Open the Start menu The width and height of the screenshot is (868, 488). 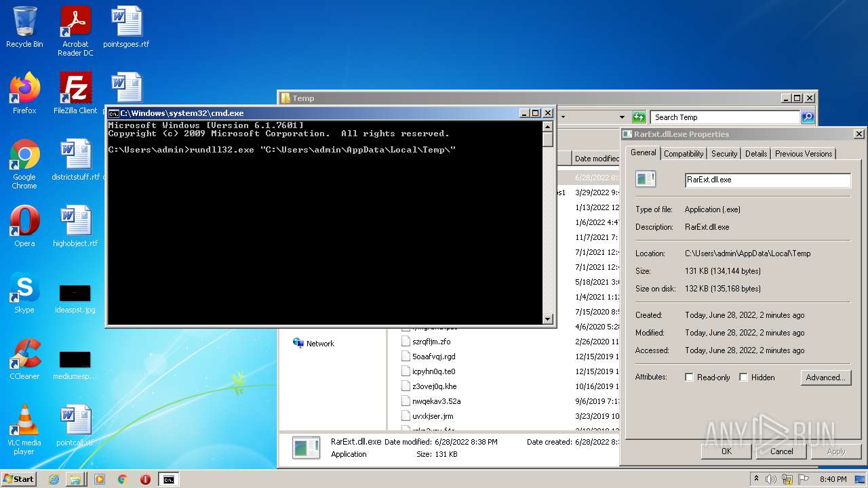[19, 479]
